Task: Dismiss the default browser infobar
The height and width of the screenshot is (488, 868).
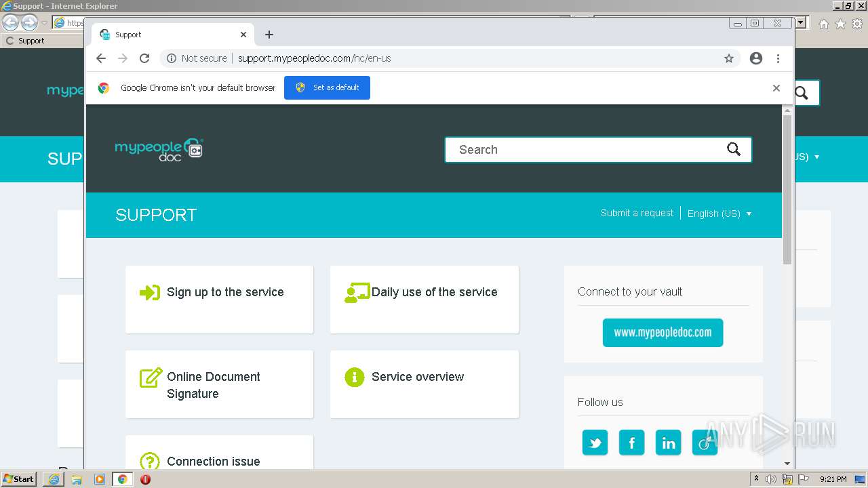Action: point(776,88)
